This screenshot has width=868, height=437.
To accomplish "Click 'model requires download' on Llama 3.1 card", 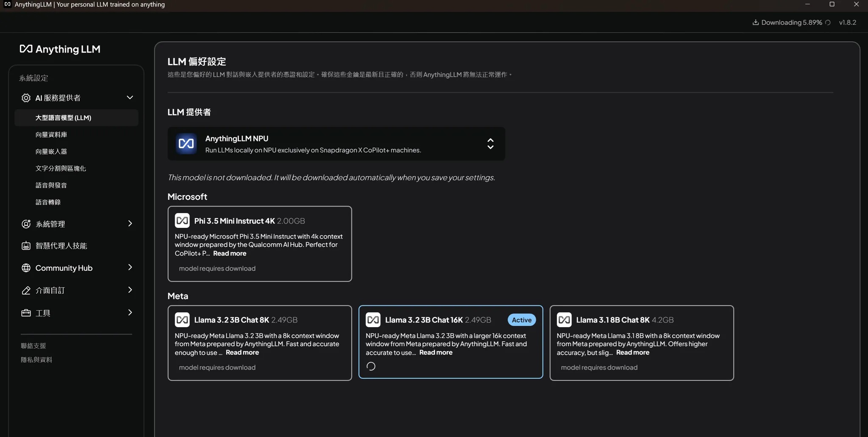I will point(599,367).
